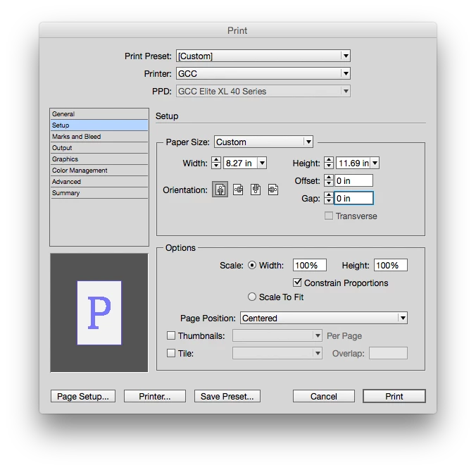Open the Color Management panel

pos(99,170)
